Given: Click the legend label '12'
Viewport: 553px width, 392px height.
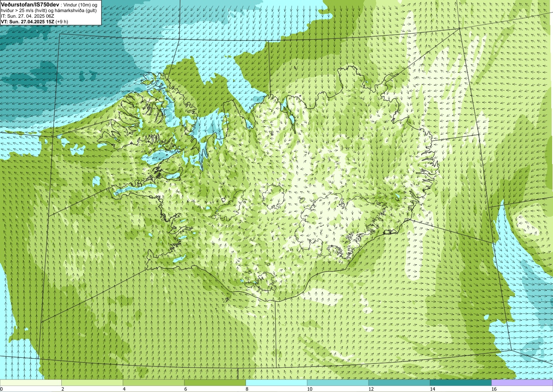Looking at the screenshot, I should click(x=371, y=389).
